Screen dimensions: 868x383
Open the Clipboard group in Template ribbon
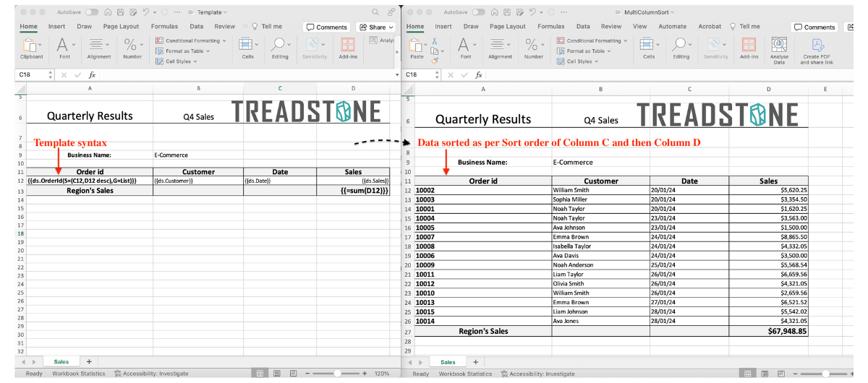point(31,48)
